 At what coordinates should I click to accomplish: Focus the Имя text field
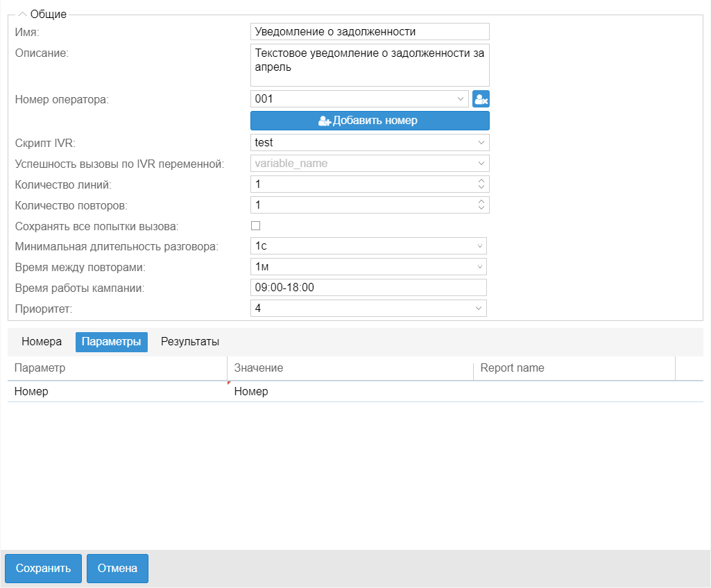(370, 31)
